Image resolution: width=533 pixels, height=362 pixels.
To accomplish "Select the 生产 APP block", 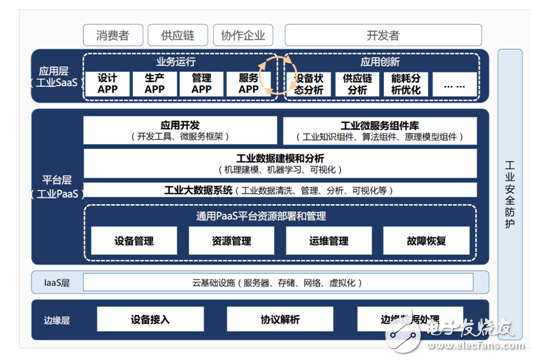I will pyautogui.click(x=154, y=84).
